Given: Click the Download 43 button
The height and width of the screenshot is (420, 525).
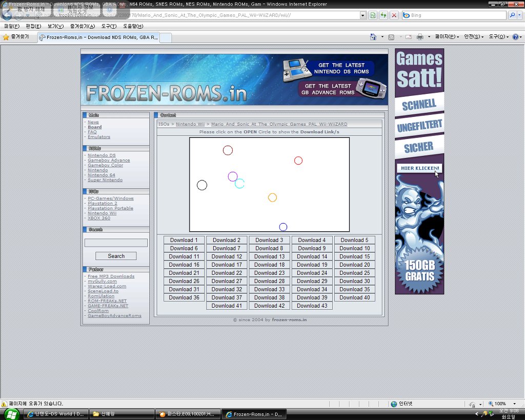Looking at the screenshot, I should pos(312,306).
